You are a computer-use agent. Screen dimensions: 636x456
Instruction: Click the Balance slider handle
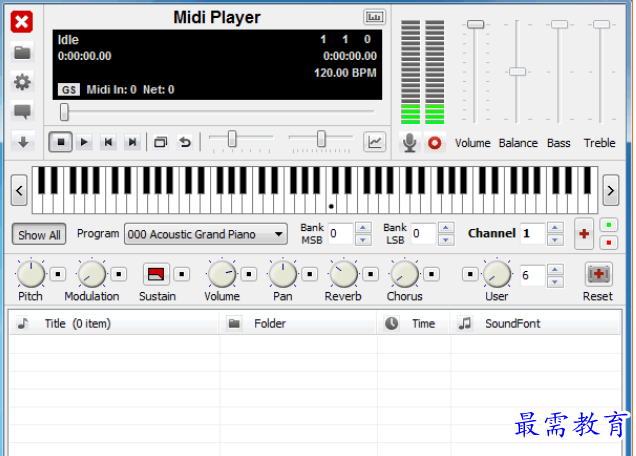pyautogui.click(x=517, y=72)
